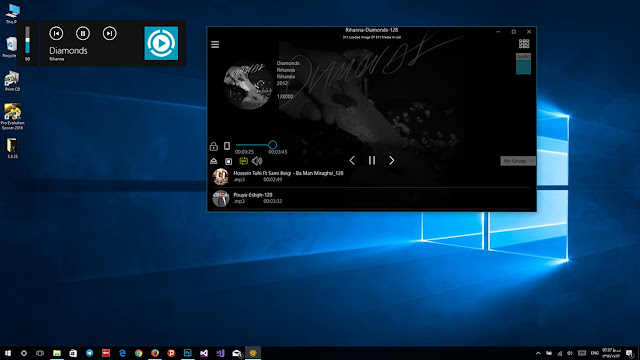Open Microsoft Edge on the taskbar
640x360 pixels.
tap(122, 353)
